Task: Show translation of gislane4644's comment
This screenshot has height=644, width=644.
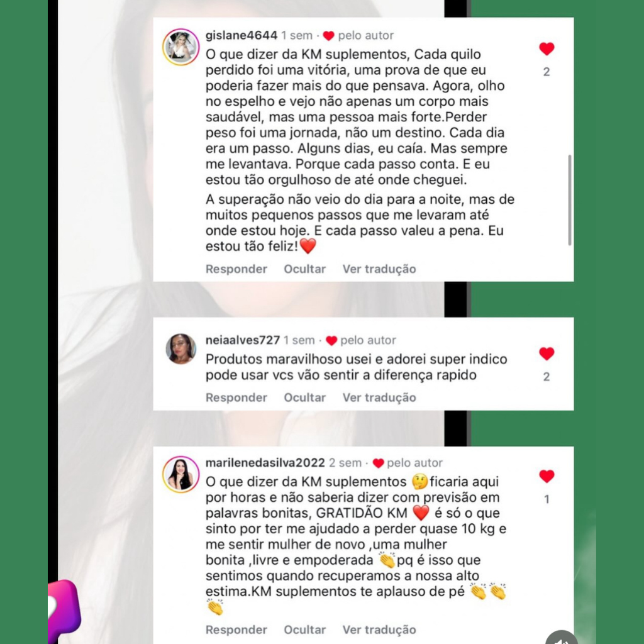Action: click(379, 269)
